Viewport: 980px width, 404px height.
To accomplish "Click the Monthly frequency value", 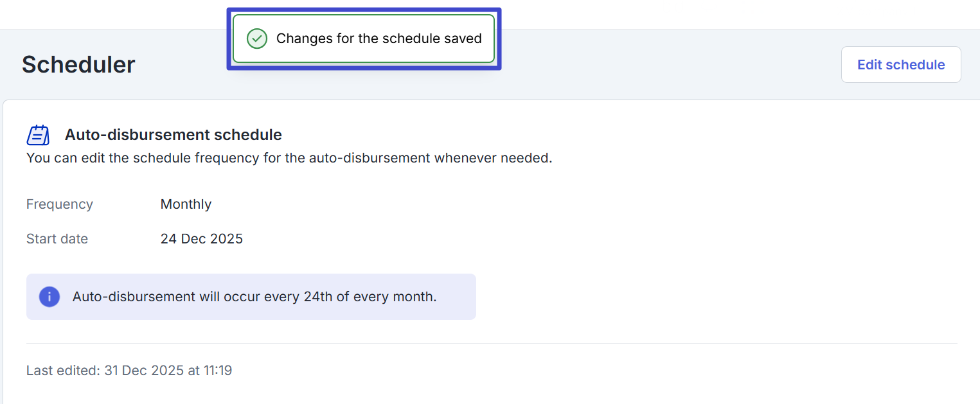I will click(x=186, y=204).
